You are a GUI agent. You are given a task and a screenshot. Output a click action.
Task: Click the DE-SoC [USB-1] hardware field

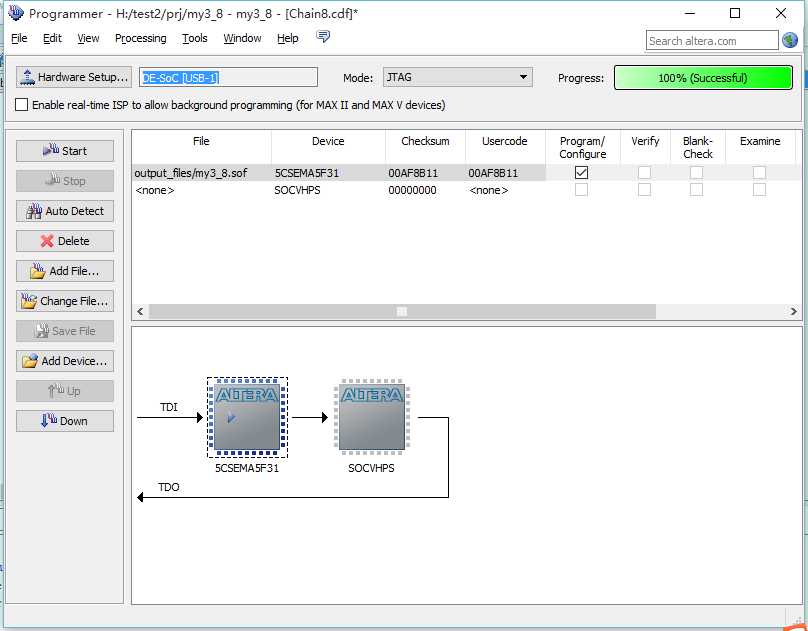point(228,78)
